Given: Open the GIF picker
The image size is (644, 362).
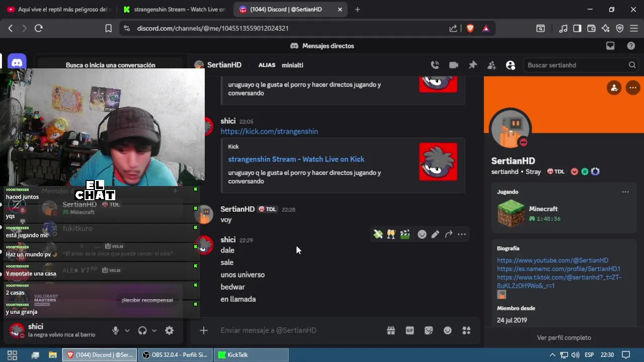Looking at the screenshot, I should (410, 330).
